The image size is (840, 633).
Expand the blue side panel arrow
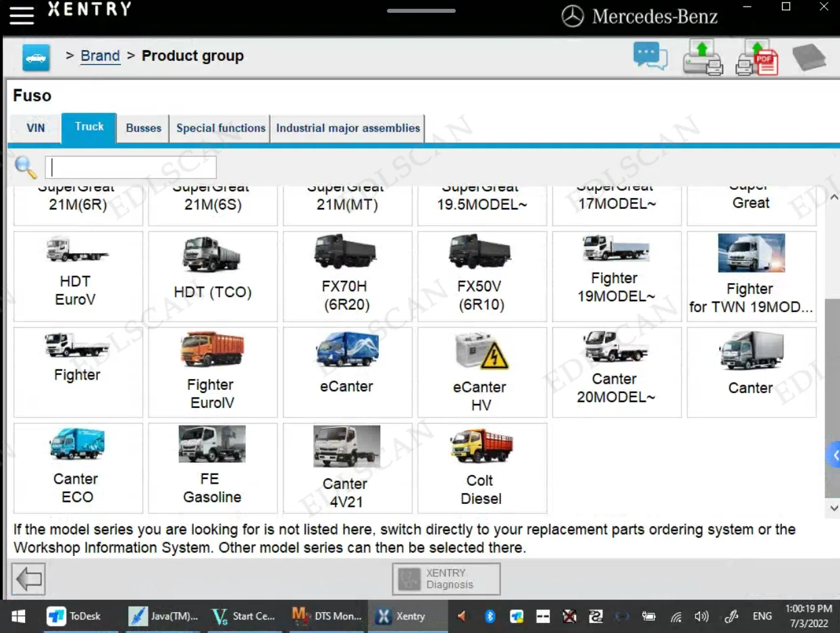click(x=834, y=455)
